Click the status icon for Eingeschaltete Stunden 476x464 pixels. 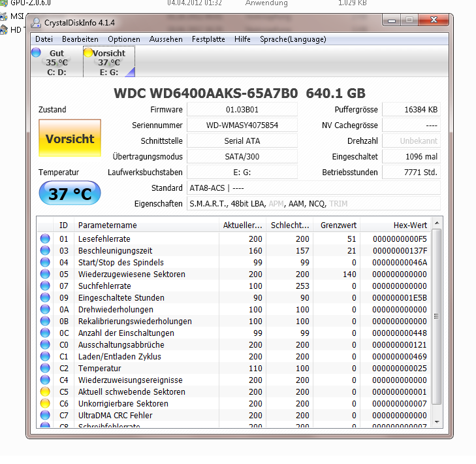pyautogui.click(x=45, y=298)
